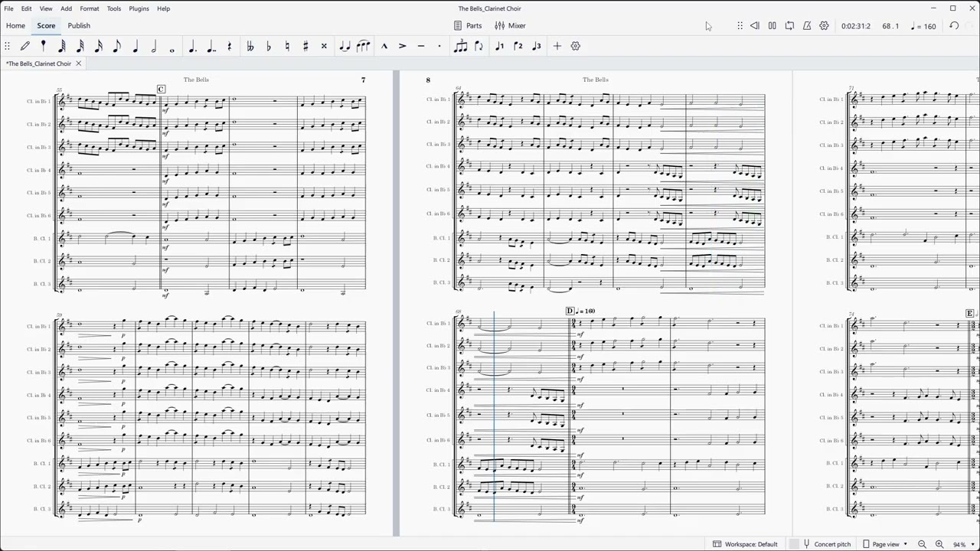980x551 pixels.
Task: Customize the note input toolbar
Action: point(575,46)
